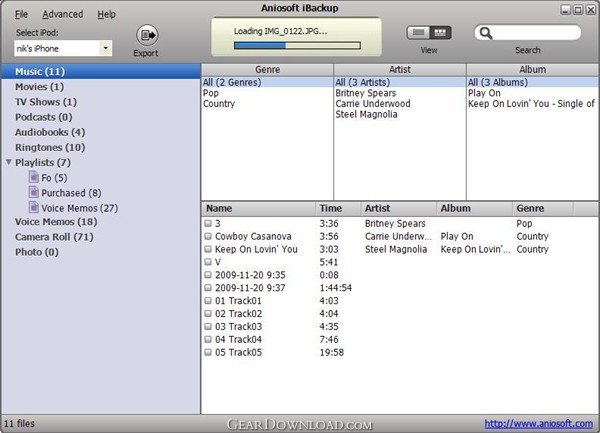Select the 02 Track02 checkbox

click(x=208, y=313)
